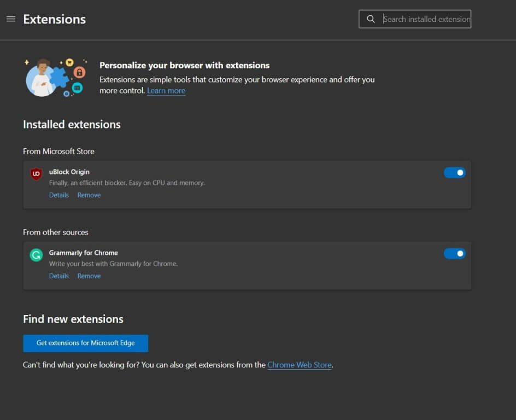Click Get extensions for Microsoft Edge
Screen dimensions: 516x420
pyautogui.click(x=86, y=343)
